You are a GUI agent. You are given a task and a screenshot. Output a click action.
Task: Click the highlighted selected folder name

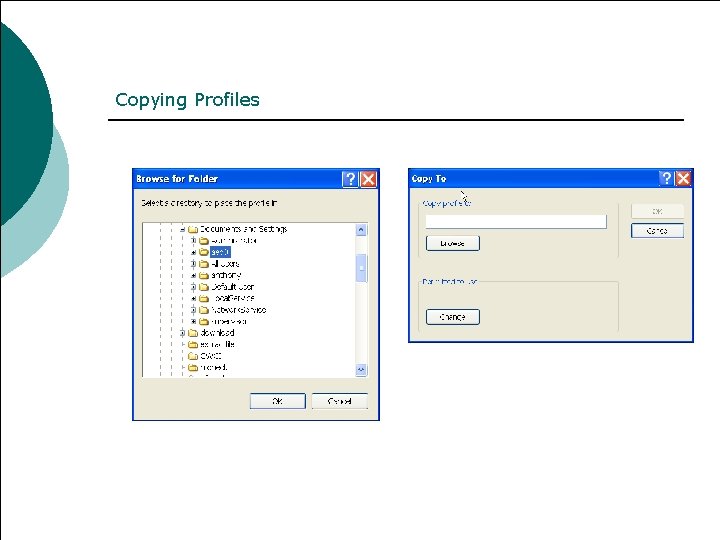point(220,252)
